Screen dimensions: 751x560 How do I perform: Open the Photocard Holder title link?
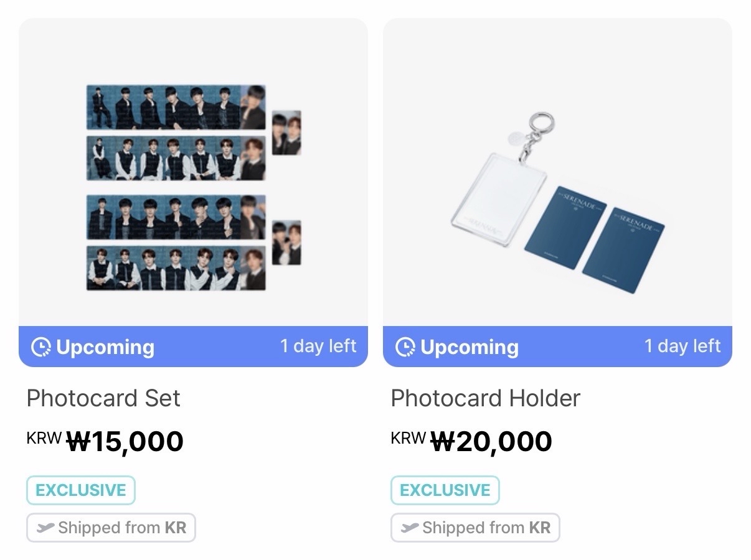(485, 398)
